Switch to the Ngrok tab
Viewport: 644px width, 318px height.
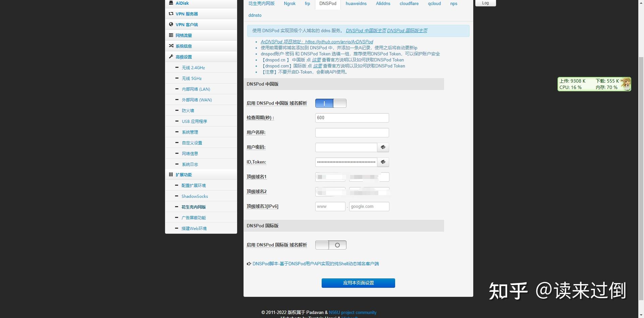click(x=290, y=4)
